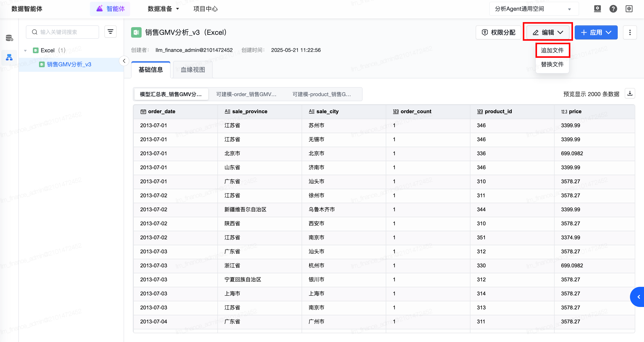Screen dimensions: 644x342
Task: Click the admin settings monitor icon in header
Action: coord(597,9)
